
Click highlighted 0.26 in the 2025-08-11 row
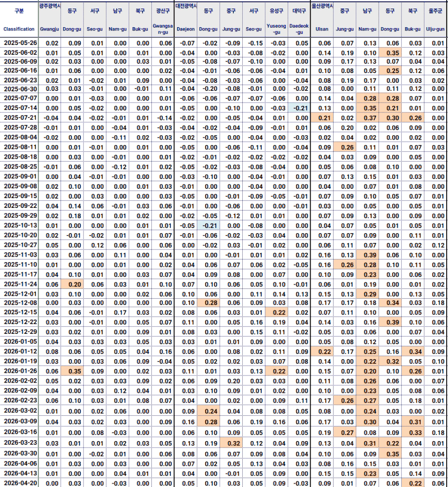pos(344,147)
